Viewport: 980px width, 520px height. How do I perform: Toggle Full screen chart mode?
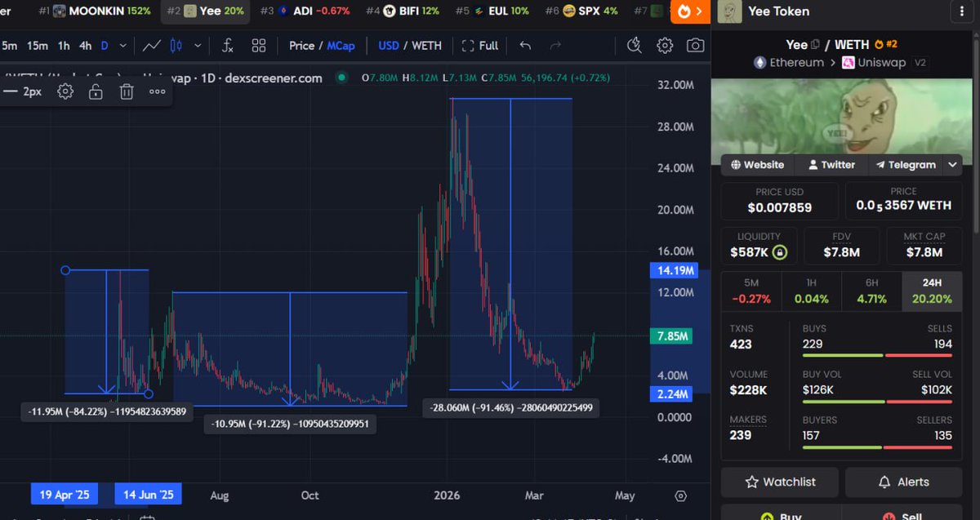tap(479, 46)
